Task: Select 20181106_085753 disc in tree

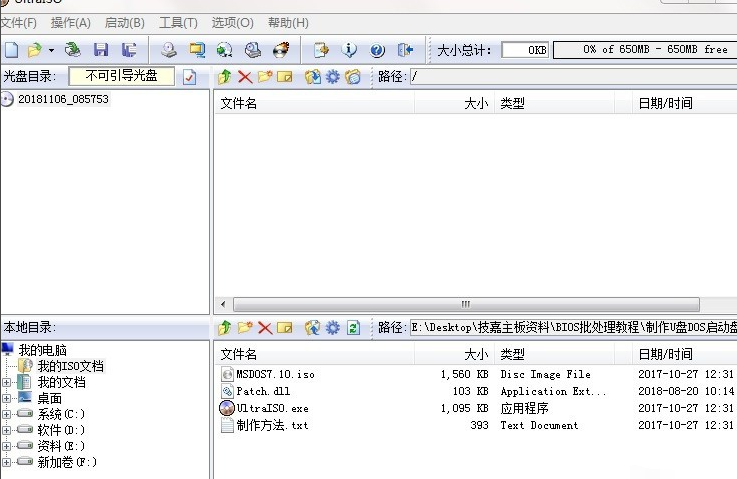Action: tap(63, 99)
